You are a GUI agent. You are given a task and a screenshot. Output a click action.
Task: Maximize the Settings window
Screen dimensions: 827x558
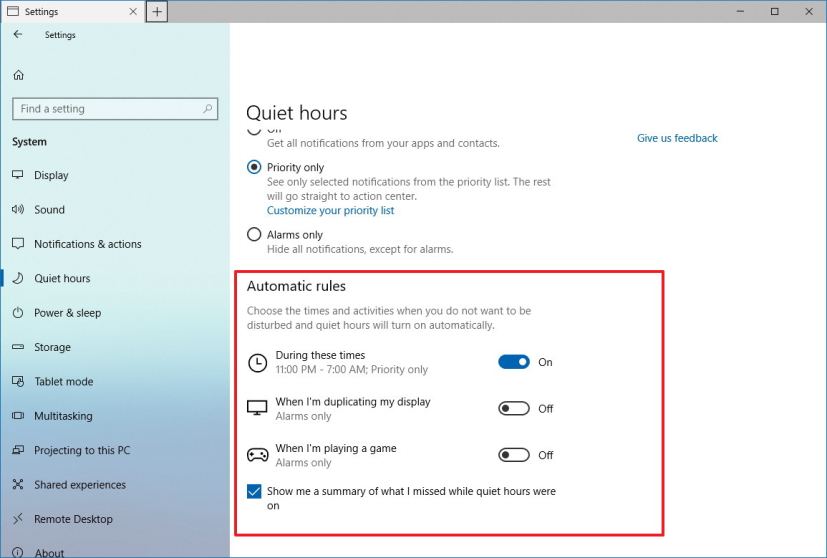[x=774, y=11]
